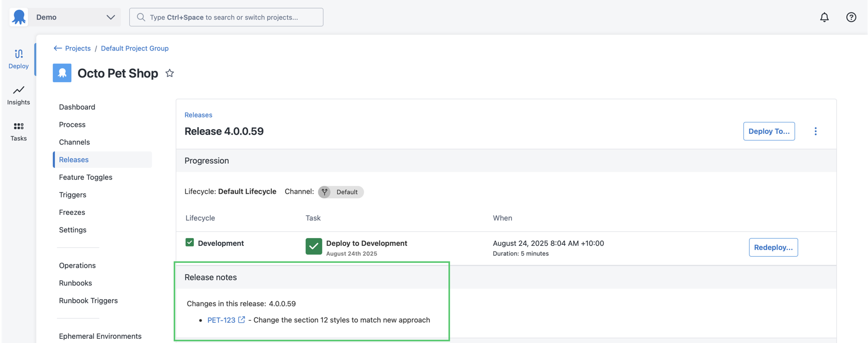Open the project Dashboard menu item
Image resolution: width=868 pixels, height=343 pixels.
(77, 107)
